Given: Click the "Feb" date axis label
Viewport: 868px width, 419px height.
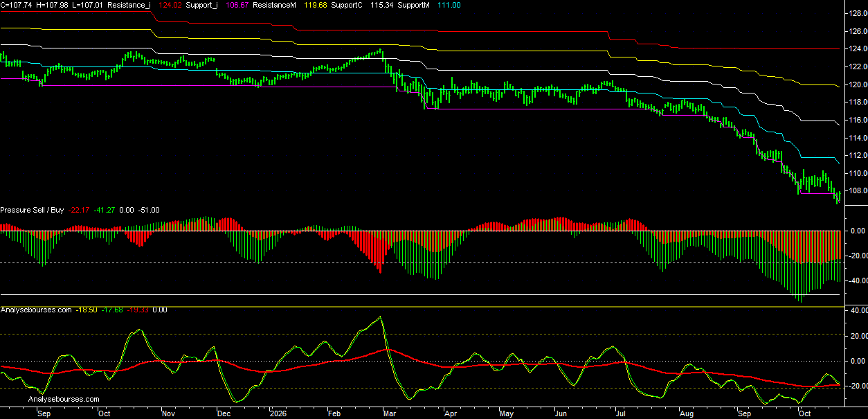Looking at the screenshot, I should point(334,413).
